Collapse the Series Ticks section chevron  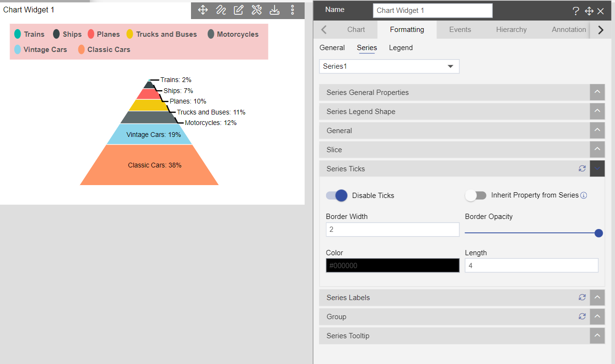(x=597, y=168)
